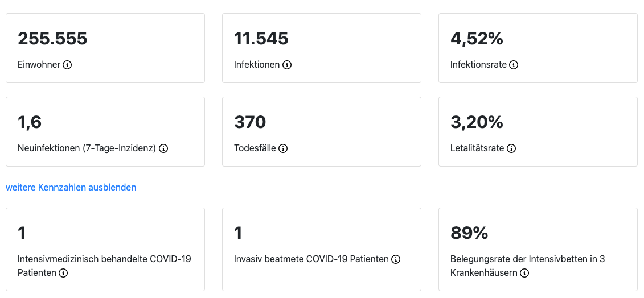Click the info icon beside Infektionen

(x=287, y=65)
